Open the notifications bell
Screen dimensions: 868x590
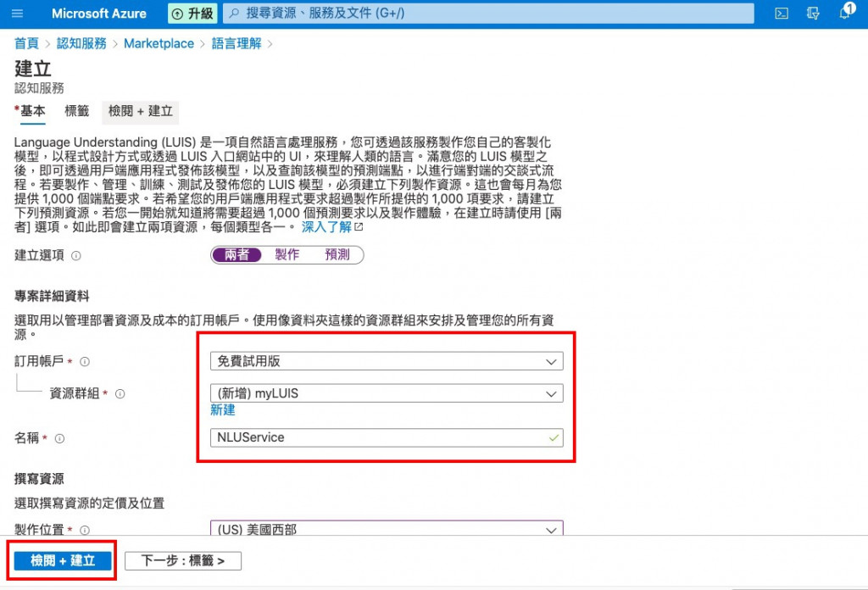(845, 12)
